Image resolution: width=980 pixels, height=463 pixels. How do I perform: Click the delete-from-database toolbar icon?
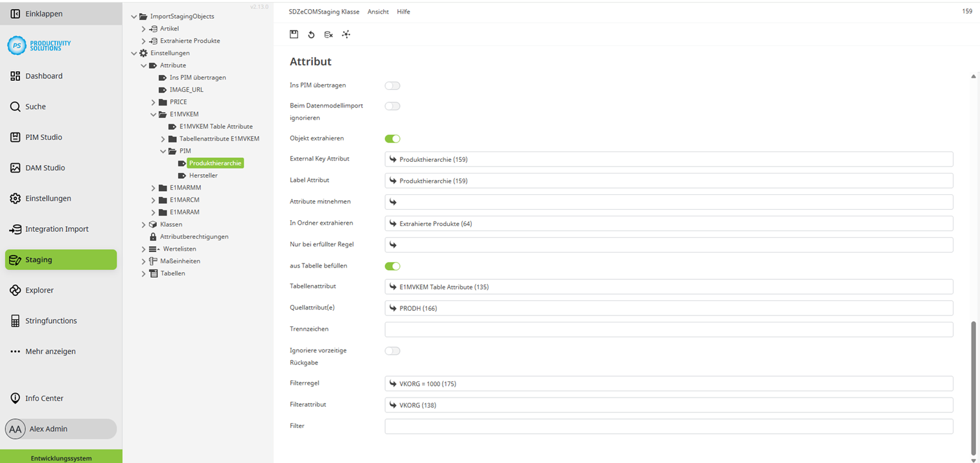pos(328,34)
